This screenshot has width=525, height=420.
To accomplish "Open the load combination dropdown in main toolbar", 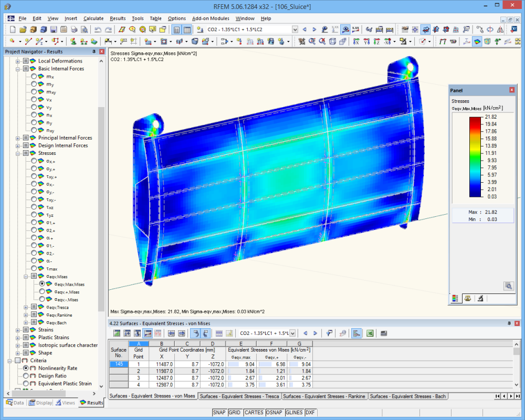I will (x=295, y=29).
